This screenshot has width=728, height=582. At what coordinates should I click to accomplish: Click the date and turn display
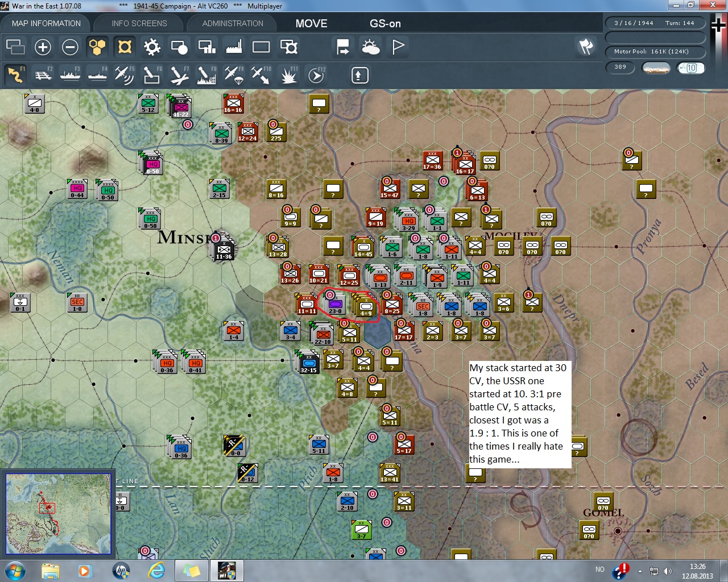(655, 23)
